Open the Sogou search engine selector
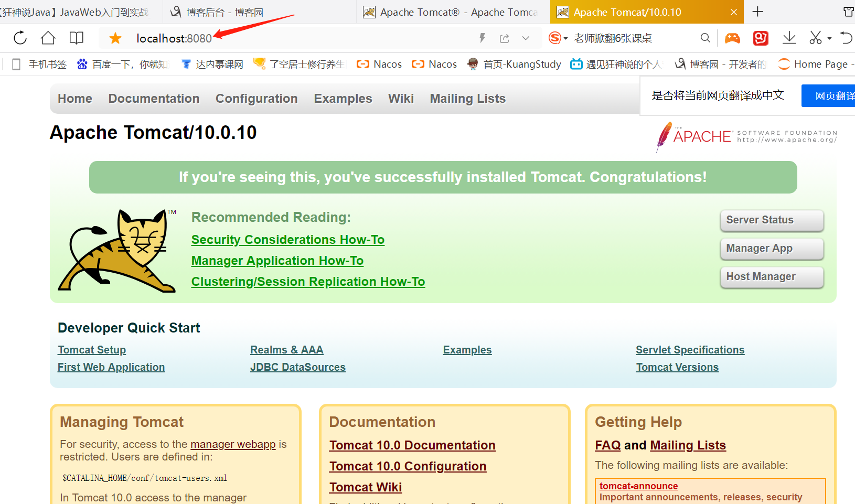Image resolution: width=855 pixels, height=504 pixels. 558,38
